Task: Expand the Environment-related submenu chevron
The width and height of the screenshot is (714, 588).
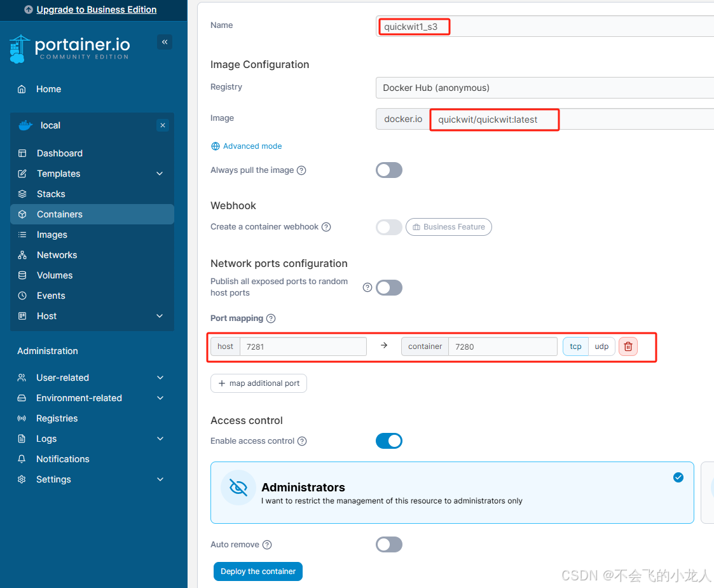Action: [x=160, y=398]
